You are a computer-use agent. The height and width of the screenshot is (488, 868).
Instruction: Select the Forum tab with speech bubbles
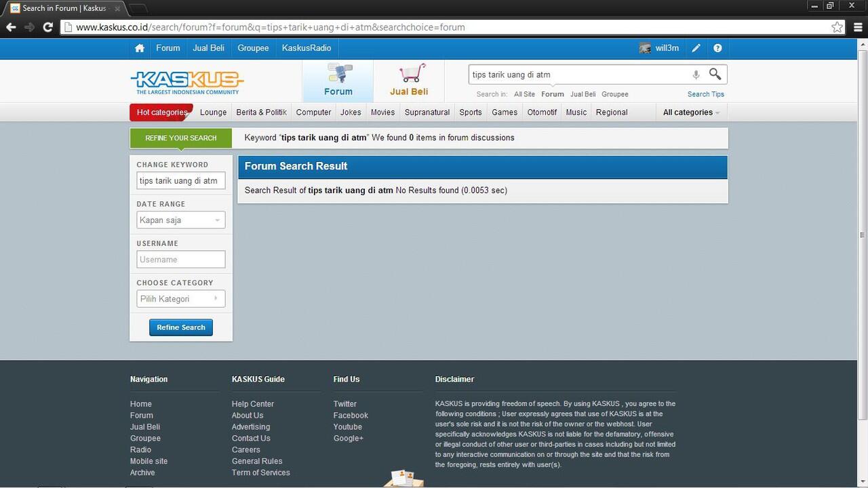click(338, 81)
